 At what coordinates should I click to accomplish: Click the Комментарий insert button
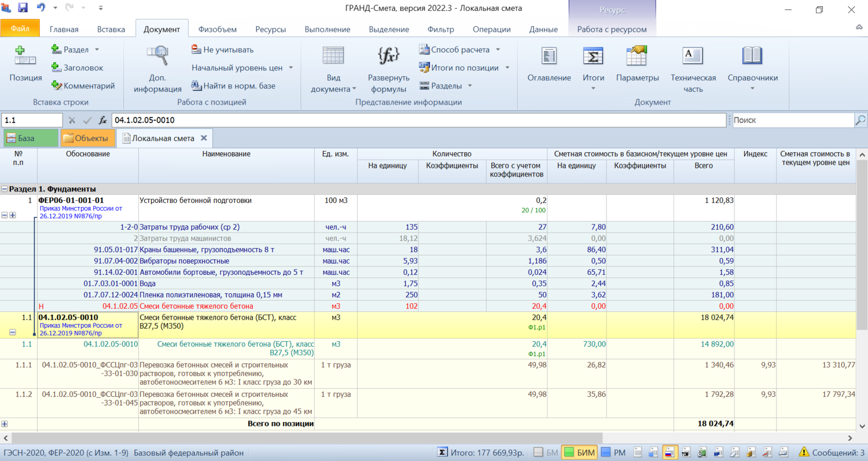83,86
